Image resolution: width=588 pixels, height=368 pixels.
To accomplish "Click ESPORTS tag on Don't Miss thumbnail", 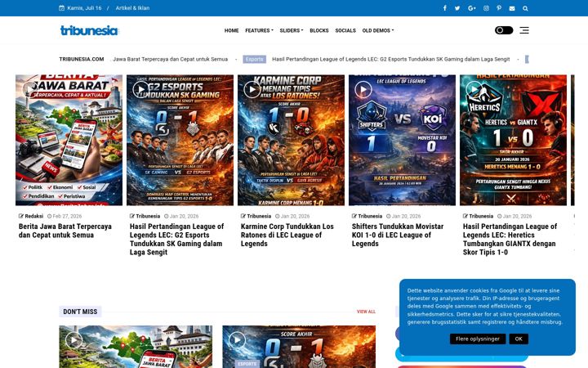I will (x=247, y=363).
